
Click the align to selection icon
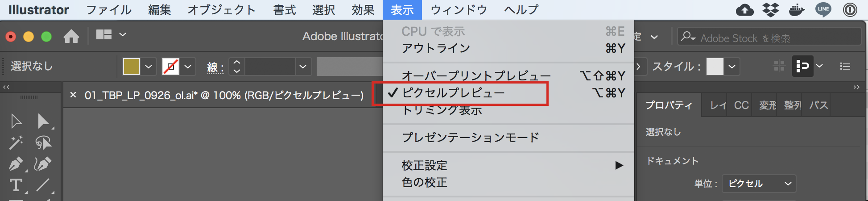pos(803,67)
